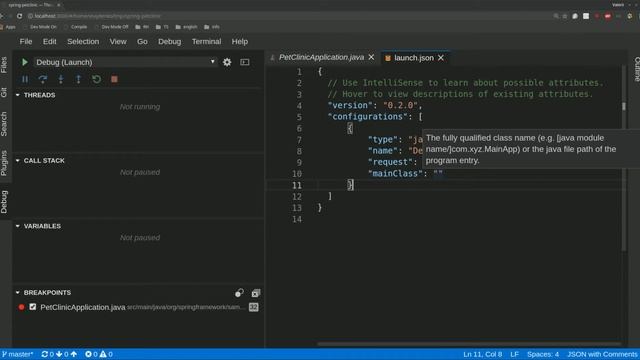
Task: Step into with down arrow icon
Action: (61, 79)
